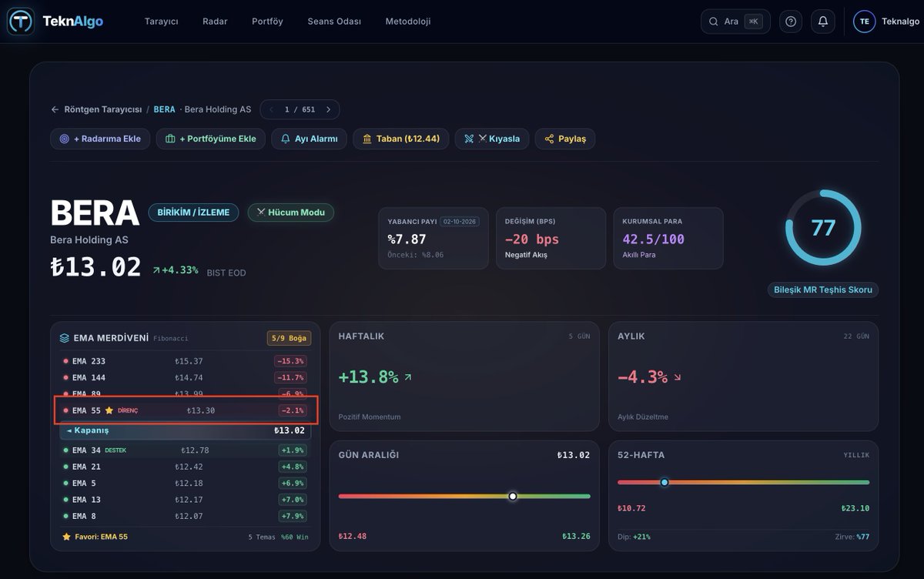Click the 42.5/100 Kurumsal Para value
924x579 pixels.
point(653,239)
